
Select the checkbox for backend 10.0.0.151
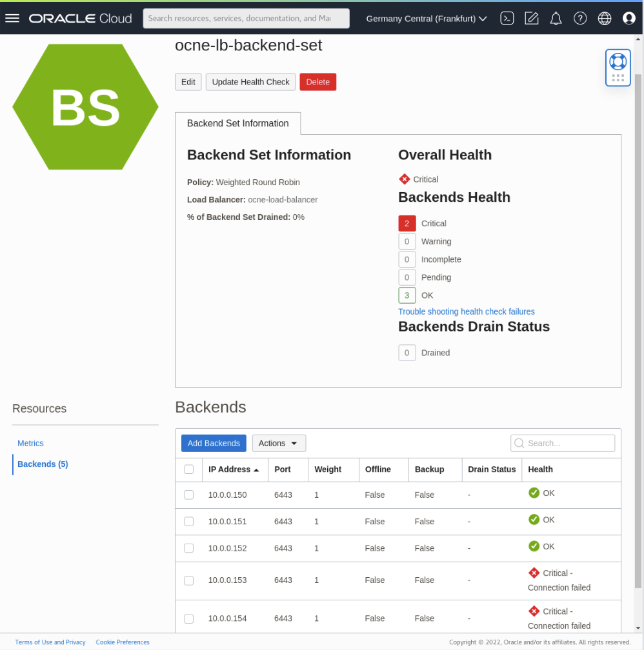point(189,522)
